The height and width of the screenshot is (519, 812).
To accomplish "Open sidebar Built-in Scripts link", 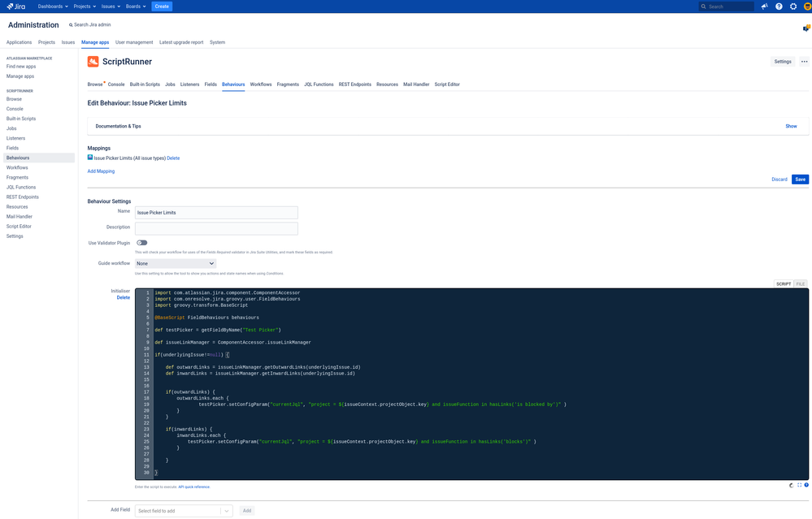I will (x=21, y=119).
